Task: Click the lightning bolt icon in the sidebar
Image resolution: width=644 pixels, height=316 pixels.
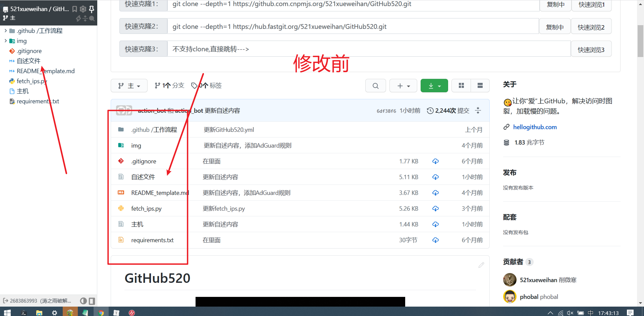Action: click(x=78, y=18)
